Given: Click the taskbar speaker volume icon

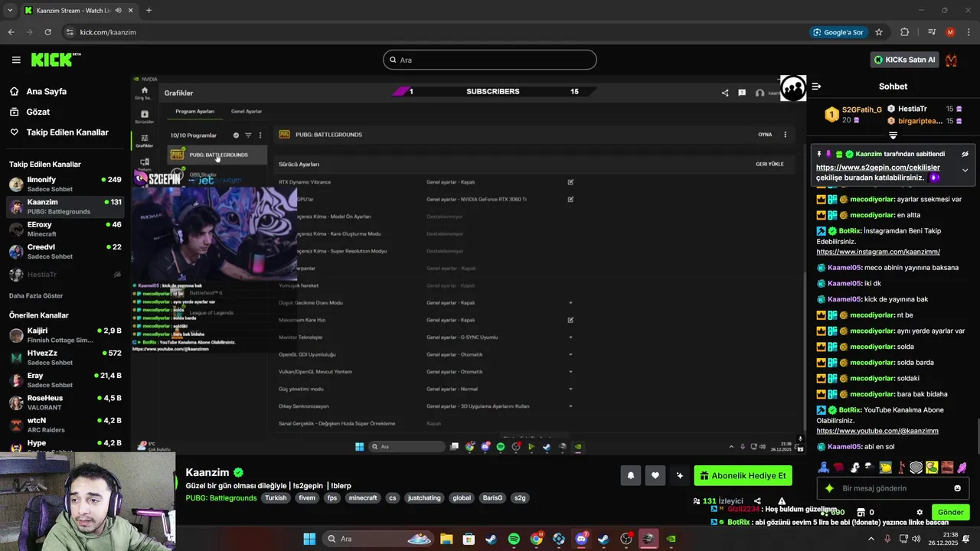Looking at the screenshot, I should pyautogui.click(x=916, y=539).
